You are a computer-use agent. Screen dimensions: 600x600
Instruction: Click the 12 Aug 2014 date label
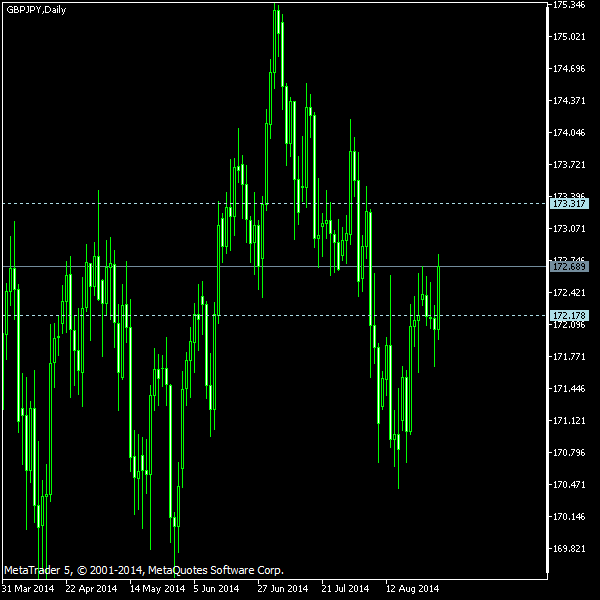[x=412, y=589]
